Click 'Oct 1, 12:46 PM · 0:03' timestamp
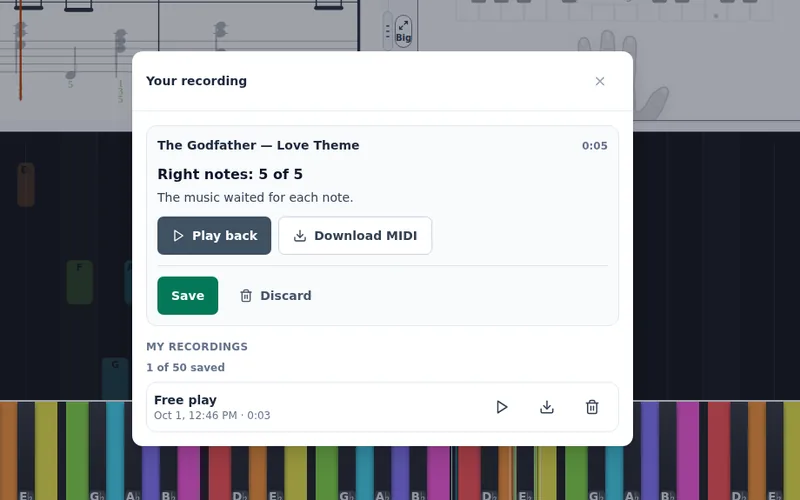 pos(212,415)
